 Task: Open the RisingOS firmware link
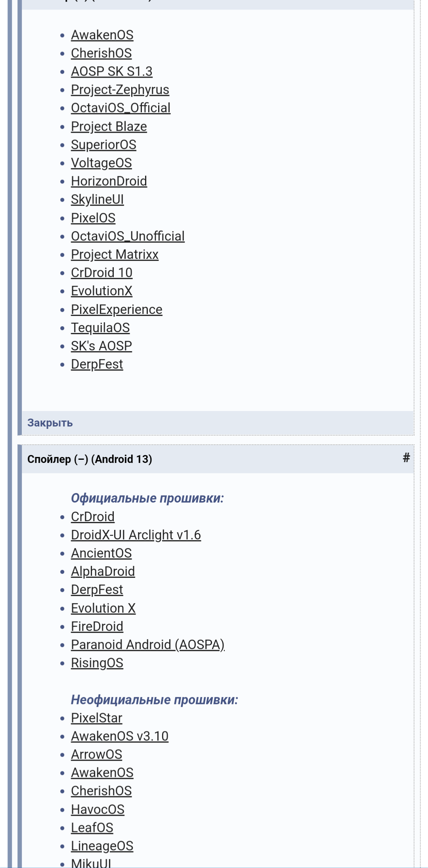[x=97, y=663]
